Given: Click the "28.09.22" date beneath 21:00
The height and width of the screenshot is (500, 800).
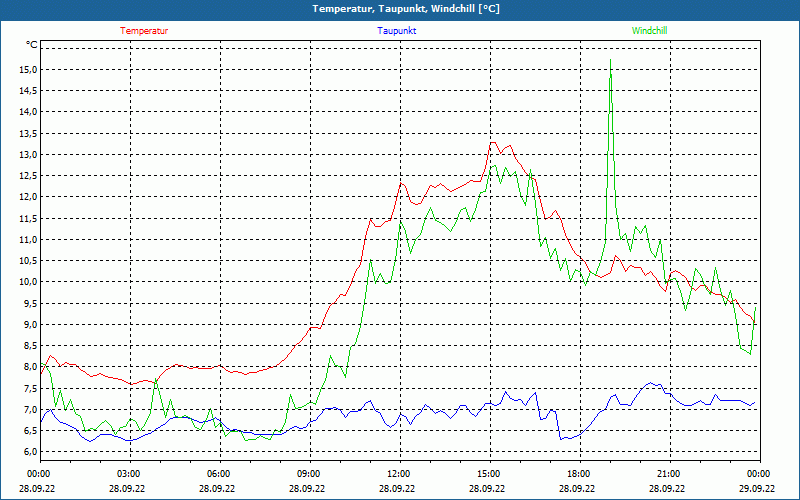Looking at the screenshot, I should pyautogui.click(x=667, y=488).
